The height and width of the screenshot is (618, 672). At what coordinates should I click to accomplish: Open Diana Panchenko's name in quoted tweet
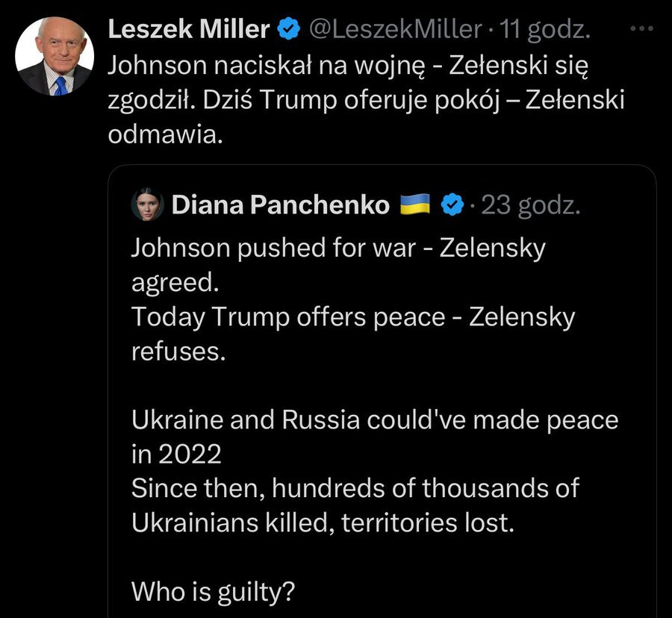[x=280, y=205]
